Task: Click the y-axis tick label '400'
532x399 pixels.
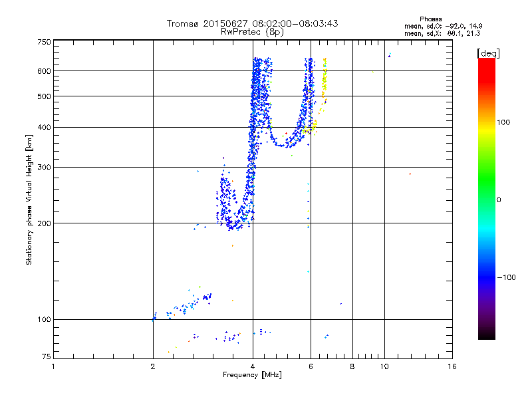Action: tap(44, 127)
